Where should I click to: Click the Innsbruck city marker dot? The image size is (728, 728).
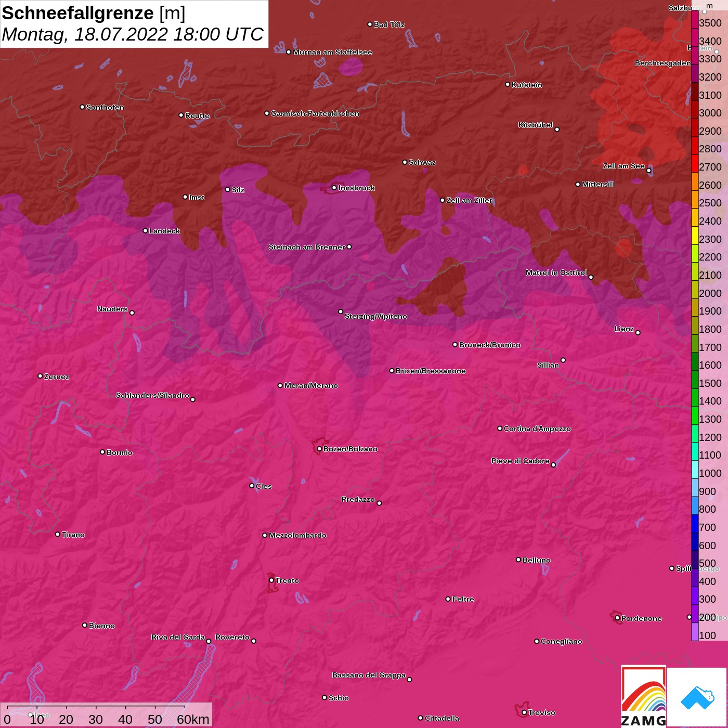coord(334,188)
